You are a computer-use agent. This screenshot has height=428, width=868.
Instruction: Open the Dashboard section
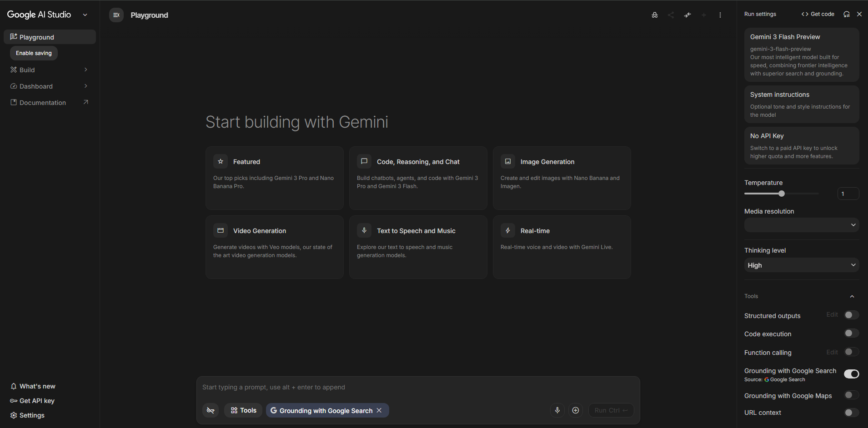click(36, 86)
